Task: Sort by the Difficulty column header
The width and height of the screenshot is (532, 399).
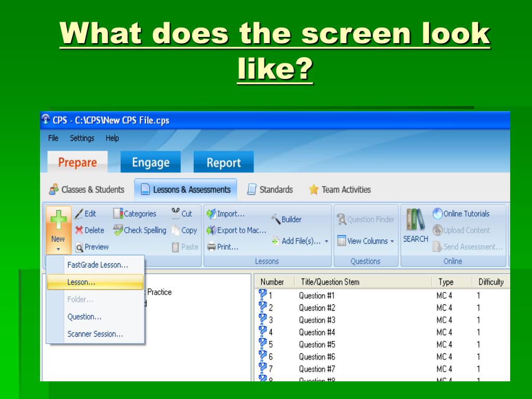Action: point(491,282)
